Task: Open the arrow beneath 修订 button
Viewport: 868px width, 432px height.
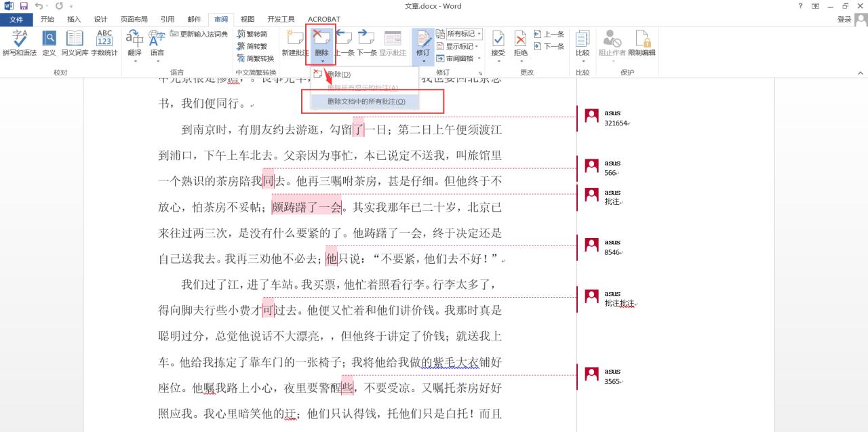Action: [x=423, y=61]
